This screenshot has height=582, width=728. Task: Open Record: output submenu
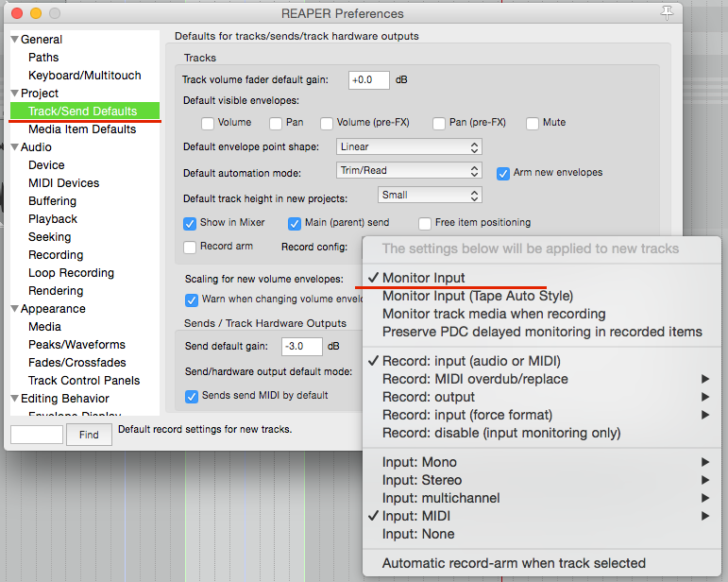click(x=542, y=397)
